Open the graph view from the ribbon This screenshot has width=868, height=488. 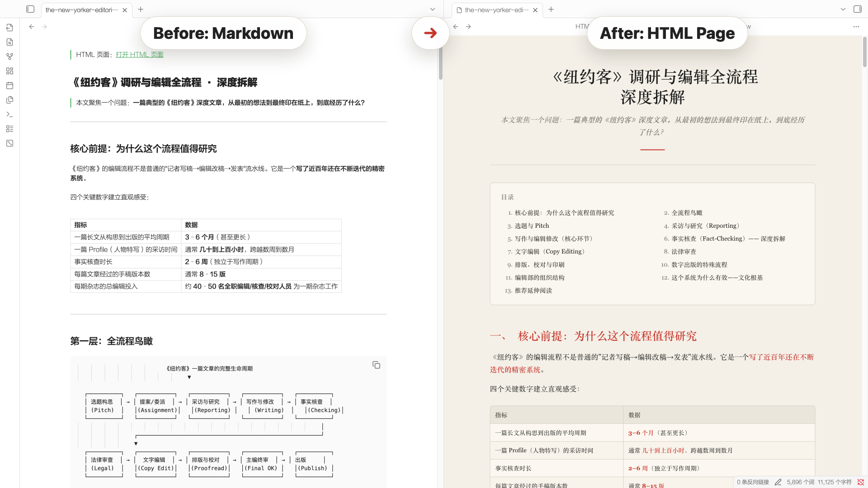[x=9, y=56]
